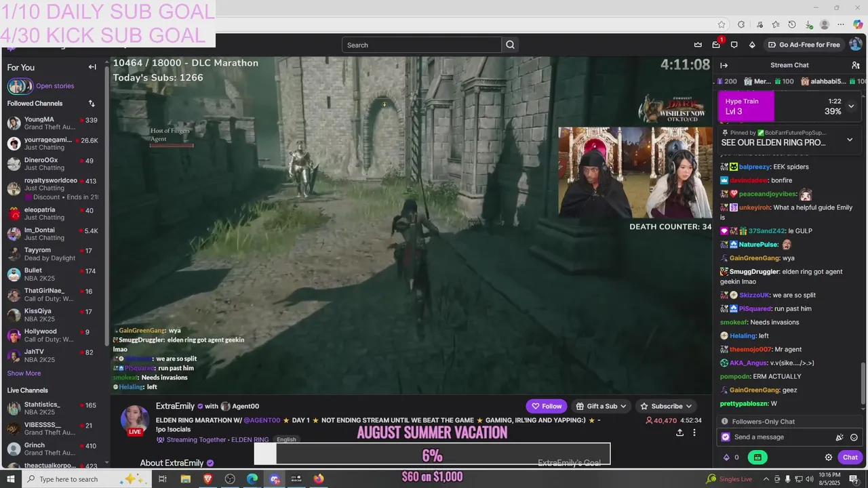Open yourragegaming channel in sidebar

[x=52, y=144]
